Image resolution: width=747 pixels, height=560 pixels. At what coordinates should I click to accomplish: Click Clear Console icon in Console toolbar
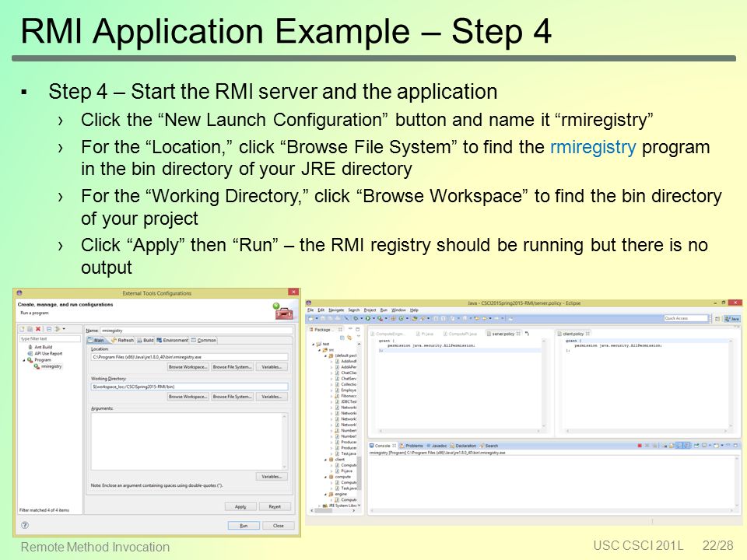pos(664,446)
